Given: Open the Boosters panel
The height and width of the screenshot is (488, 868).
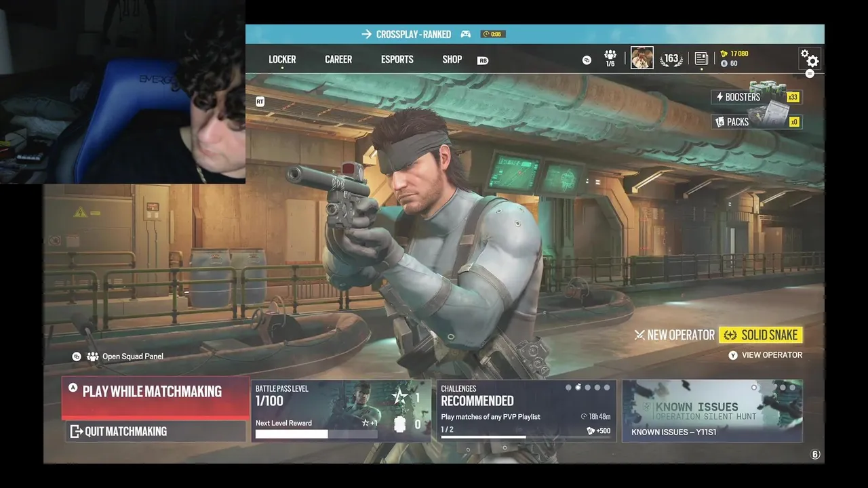Looking at the screenshot, I should point(756,97).
